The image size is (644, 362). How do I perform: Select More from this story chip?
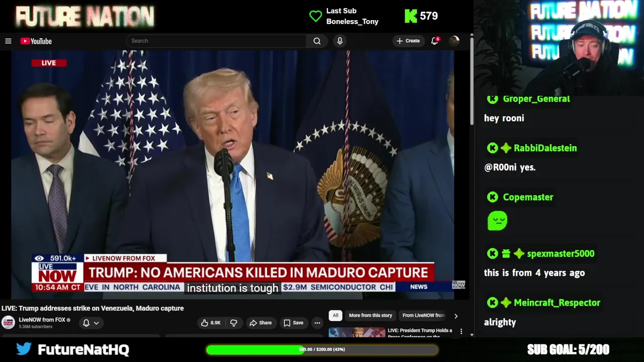370,315
